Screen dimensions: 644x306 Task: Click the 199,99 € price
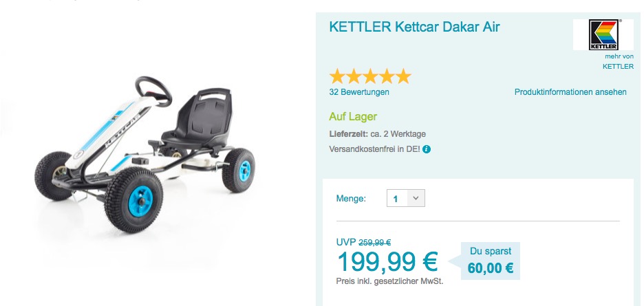click(x=387, y=261)
